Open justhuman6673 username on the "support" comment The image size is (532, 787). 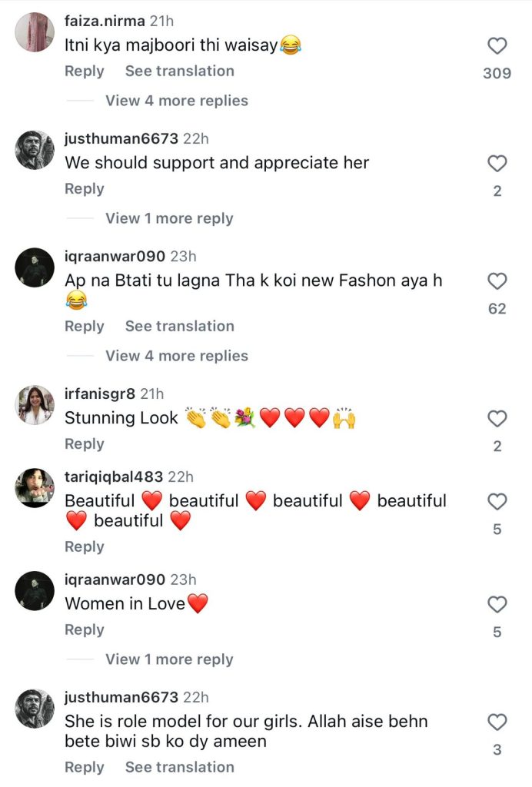point(121,139)
